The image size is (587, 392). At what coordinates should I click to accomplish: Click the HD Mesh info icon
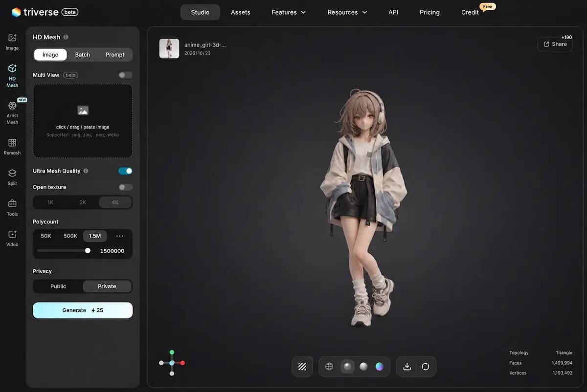click(x=66, y=37)
